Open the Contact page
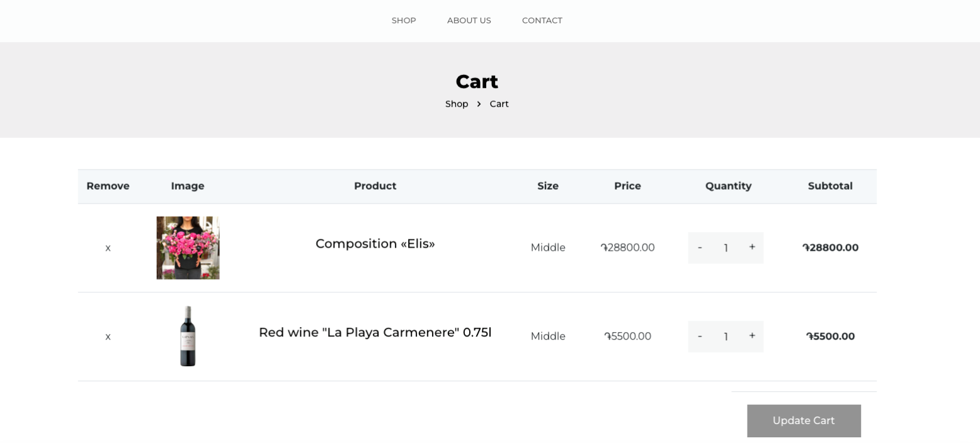Screen dimensions: 980x443 [542, 21]
